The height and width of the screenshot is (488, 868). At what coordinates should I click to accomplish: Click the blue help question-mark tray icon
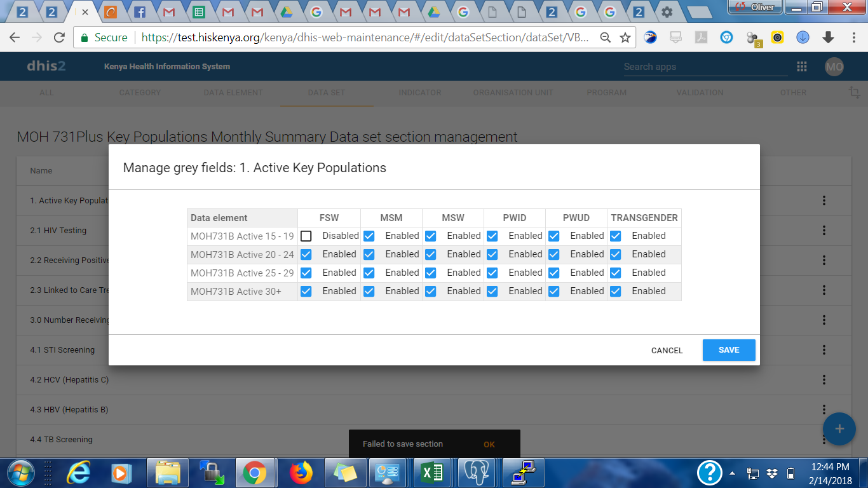[709, 473]
